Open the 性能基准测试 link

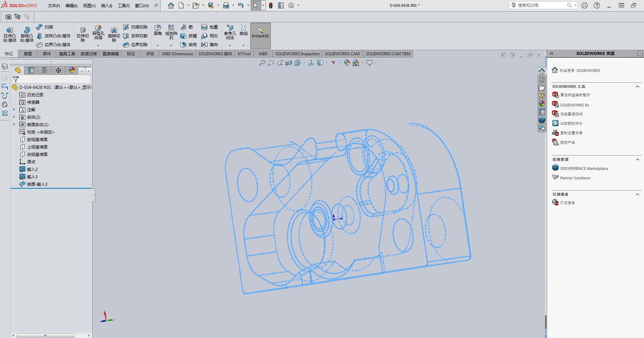(571, 114)
